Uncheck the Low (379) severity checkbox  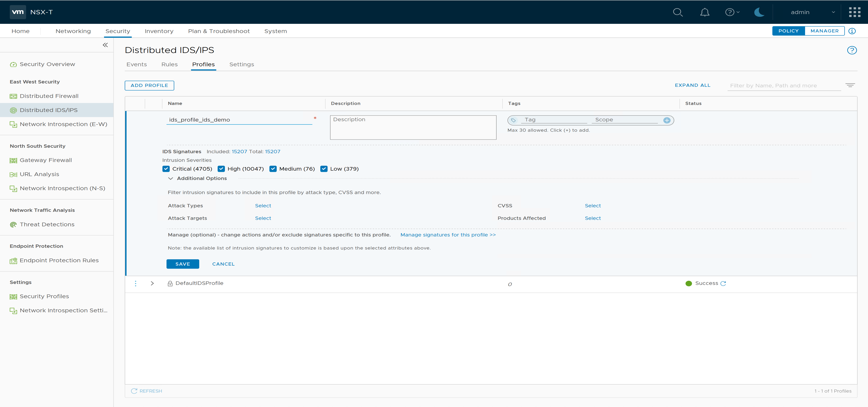(324, 169)
